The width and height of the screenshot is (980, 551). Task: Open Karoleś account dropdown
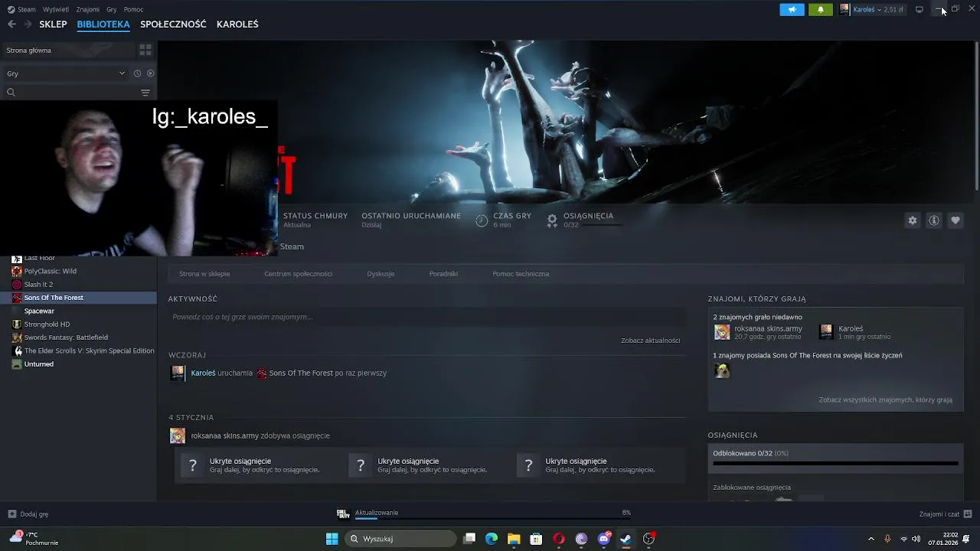[x=872, y=9]
